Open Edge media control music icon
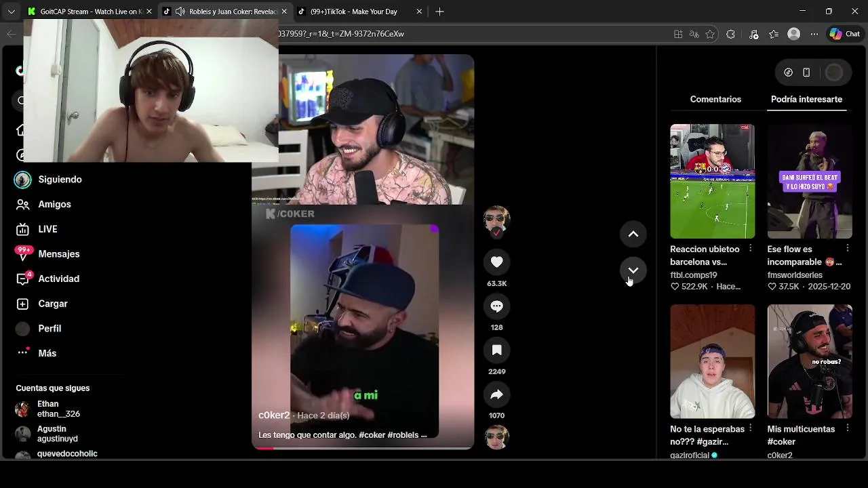The width and height of the screenshot is (868, 488). coord(753,34)
